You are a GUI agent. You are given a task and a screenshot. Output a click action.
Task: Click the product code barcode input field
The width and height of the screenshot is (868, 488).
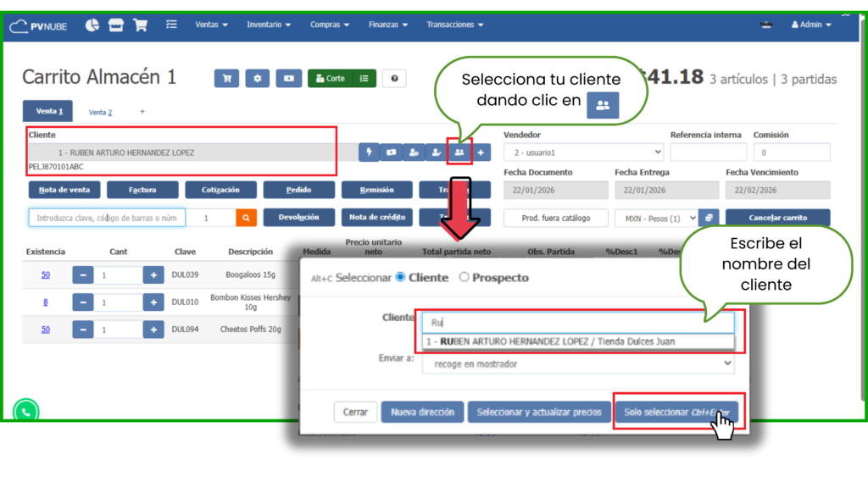[x=107, y=218]
